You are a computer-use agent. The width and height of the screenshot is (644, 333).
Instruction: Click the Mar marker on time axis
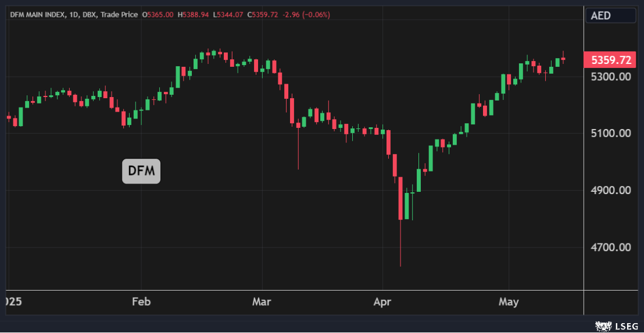pyautogui.click(x=262, y=302)
